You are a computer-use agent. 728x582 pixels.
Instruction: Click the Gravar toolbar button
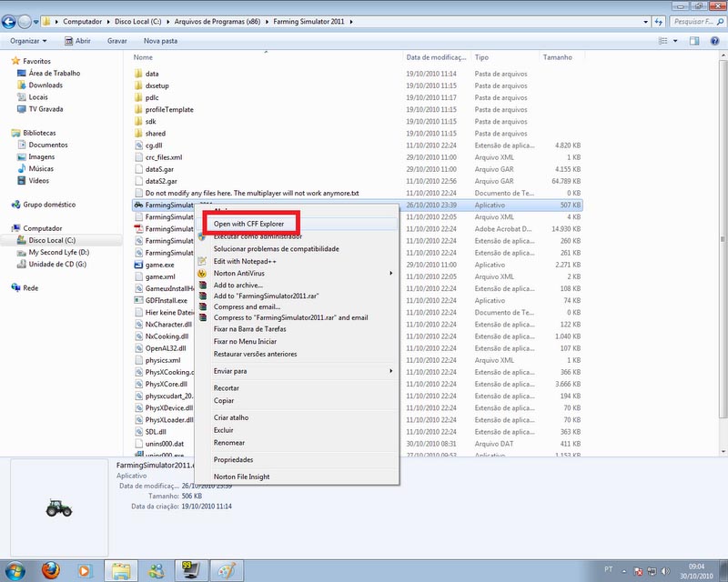(116, 41)
